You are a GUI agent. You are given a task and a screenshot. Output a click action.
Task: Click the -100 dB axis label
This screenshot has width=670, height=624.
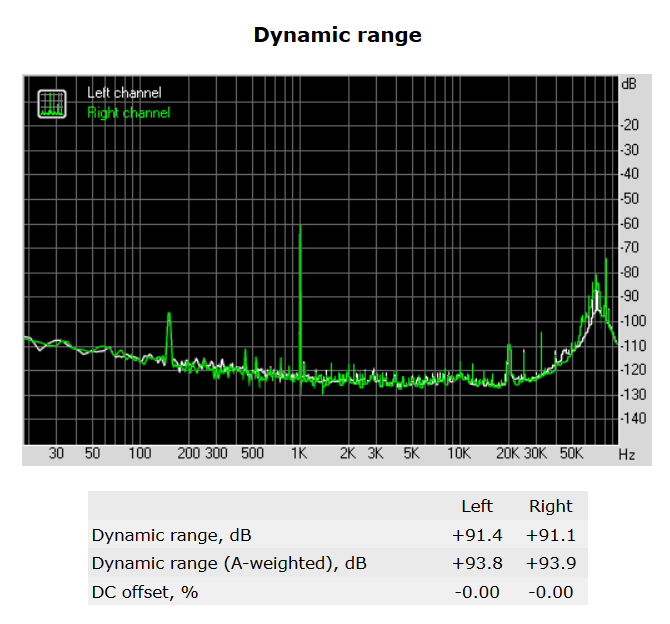[633, 321]
